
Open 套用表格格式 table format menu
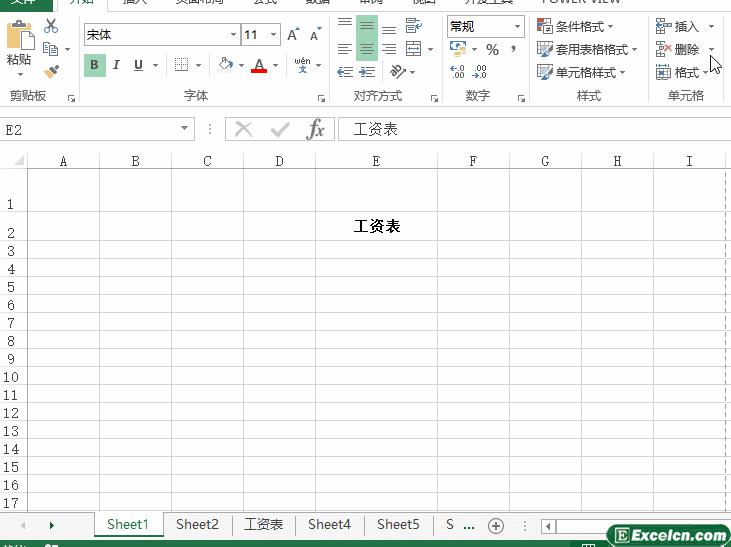click(587, 49)
